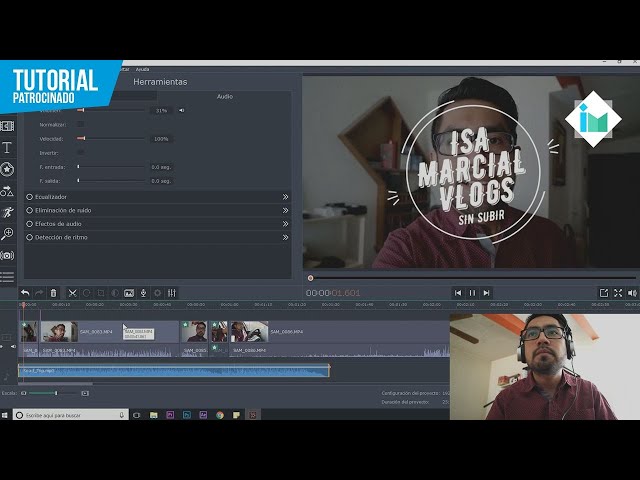This screenshot has width=640, height=480.
Task: Open the Filters panel with filmstrip icon
Action: (x=7, y=126)
